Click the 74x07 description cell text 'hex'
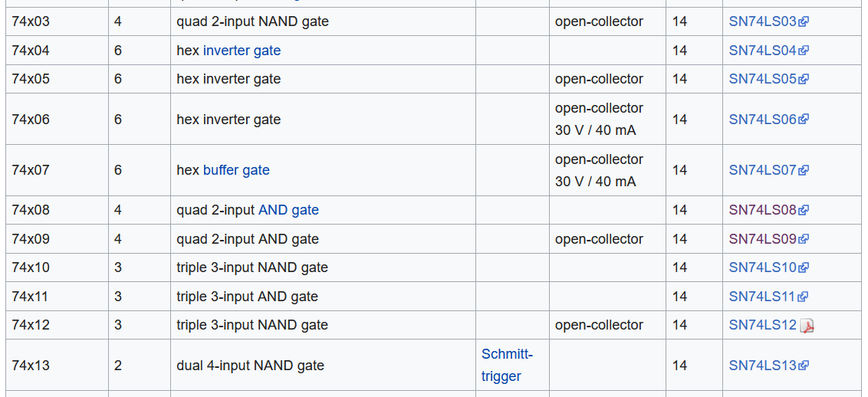The width and height of the screenshot is (868, 397). tap(187, 170)
